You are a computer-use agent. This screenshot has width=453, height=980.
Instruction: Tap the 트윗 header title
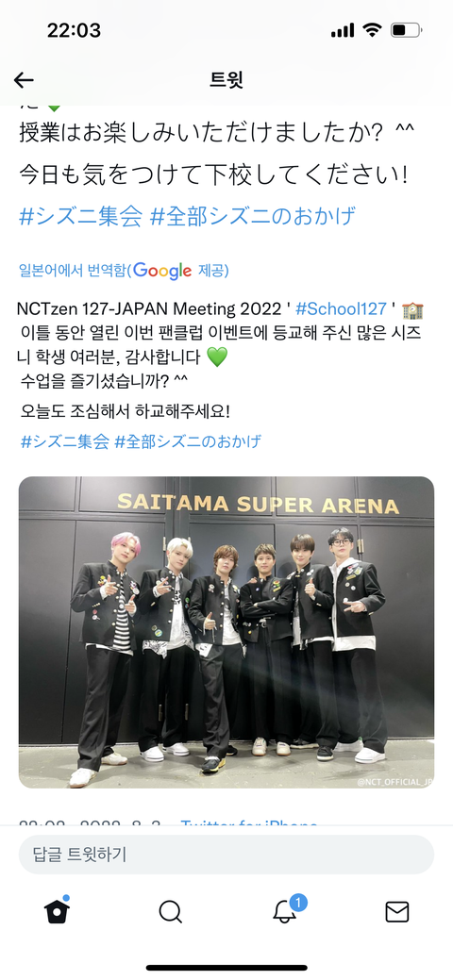click(226, 80)
